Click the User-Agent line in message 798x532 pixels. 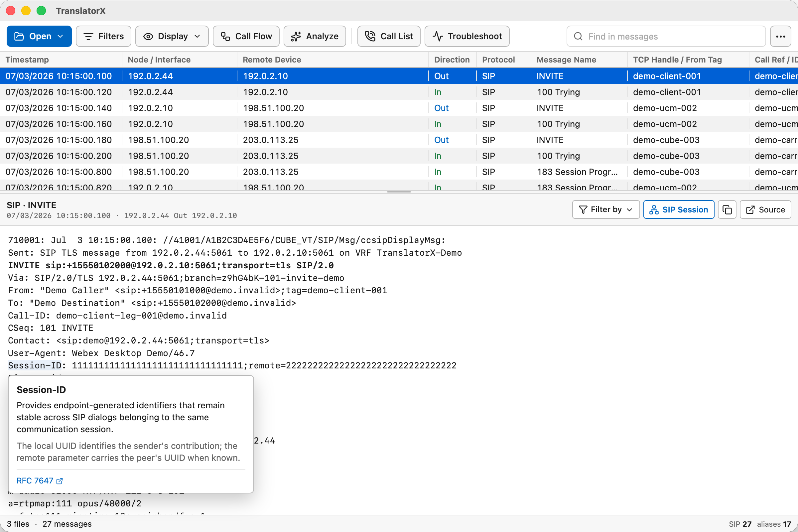tap(101, 353)
